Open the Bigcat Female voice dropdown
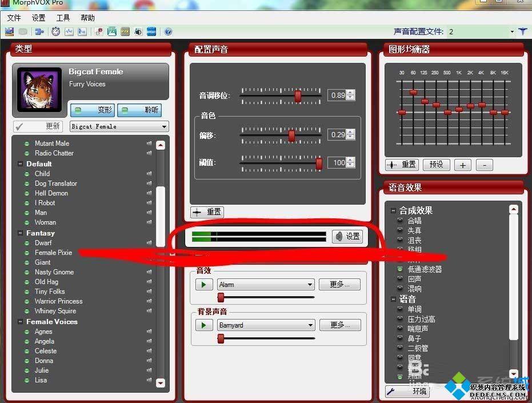532x403 pixels. click(x=119, y=127)
